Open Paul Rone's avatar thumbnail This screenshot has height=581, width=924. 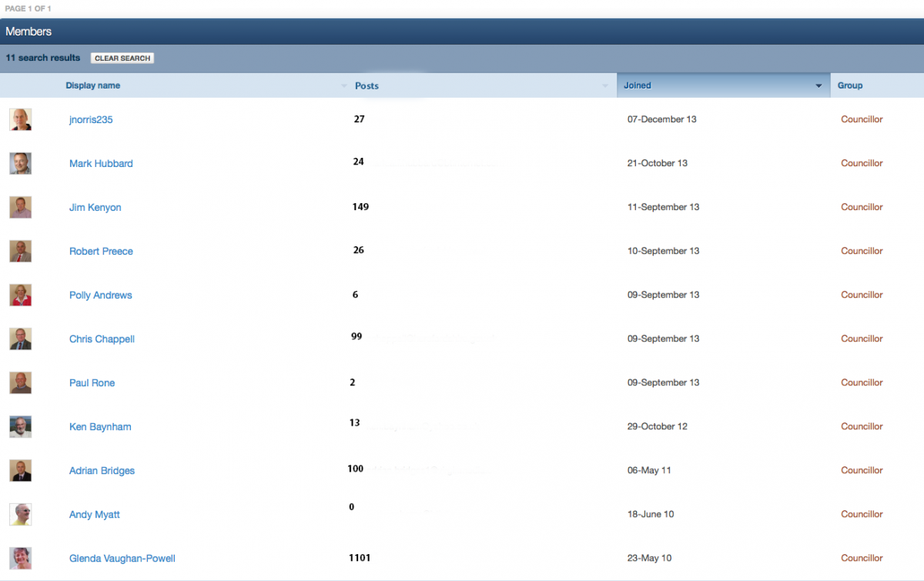pos(21,382)
